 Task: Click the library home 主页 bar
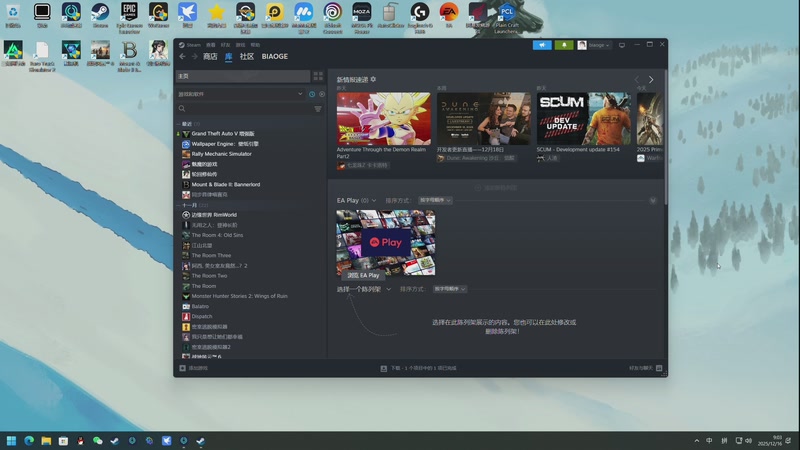pos(243,76)
